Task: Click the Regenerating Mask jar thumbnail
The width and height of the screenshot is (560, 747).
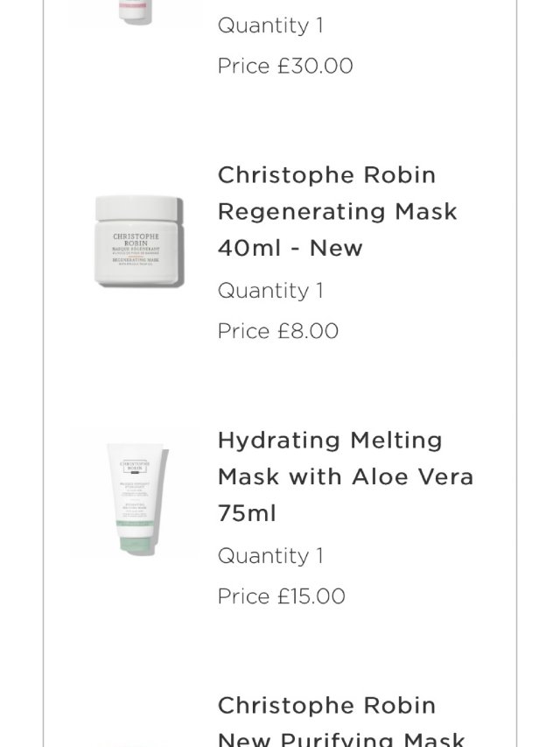Action: [x=139, y=242]
